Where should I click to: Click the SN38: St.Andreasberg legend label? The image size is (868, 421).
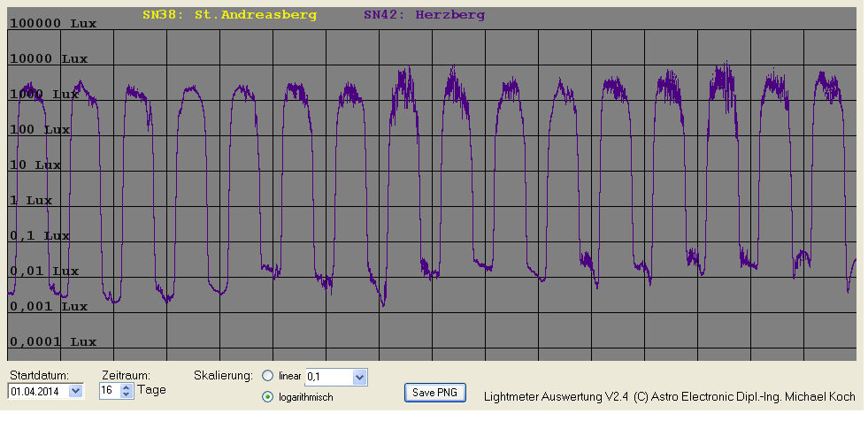pyautogui.click(x=229, y=15)
